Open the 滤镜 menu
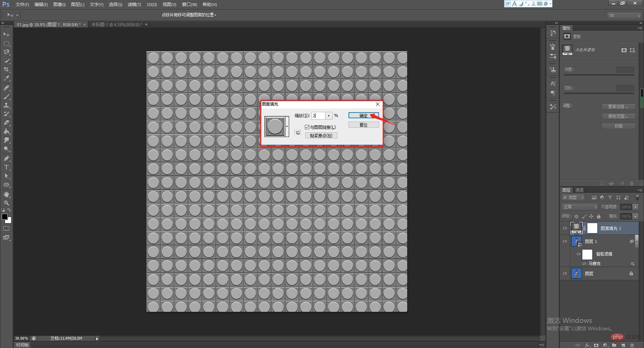The height and width of the screenshot is (348, 644). 134,4
